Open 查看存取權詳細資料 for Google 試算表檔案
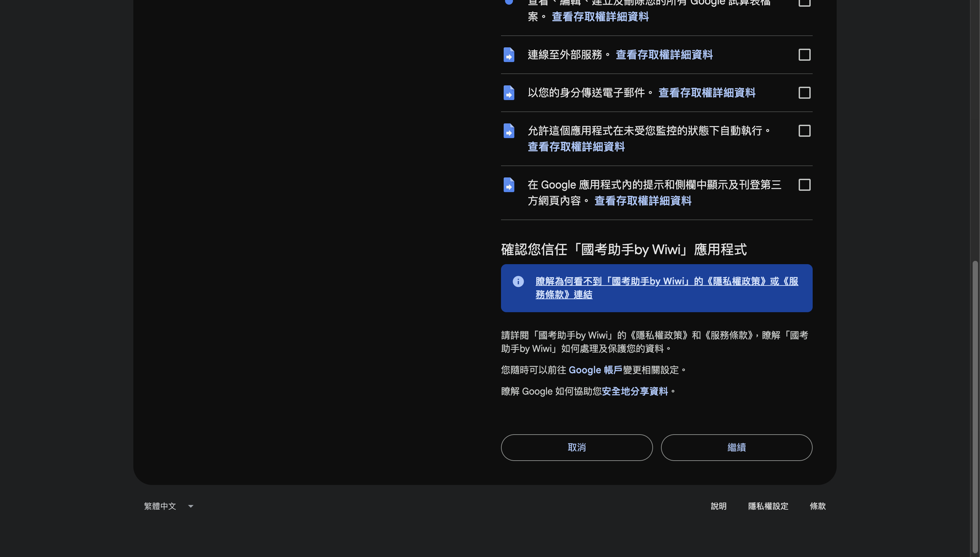Viewport: 980px width, 557px height. [x=600, y=17]
